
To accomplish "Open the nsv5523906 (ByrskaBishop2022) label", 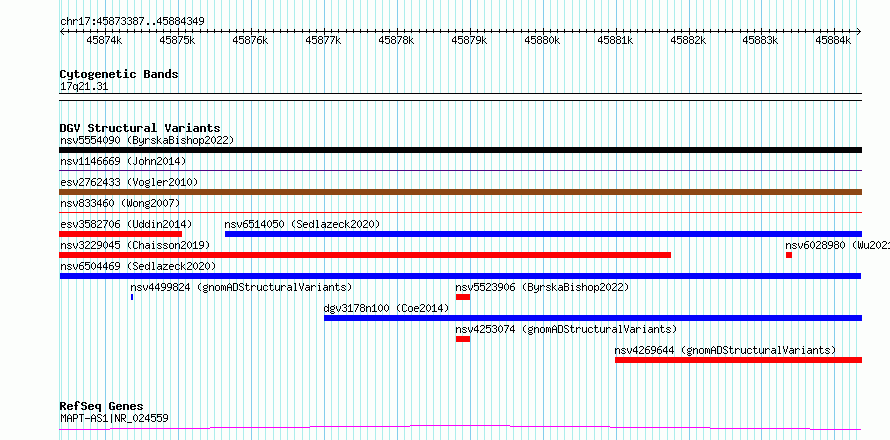I will pyautogui.click(x=542, y=287).
